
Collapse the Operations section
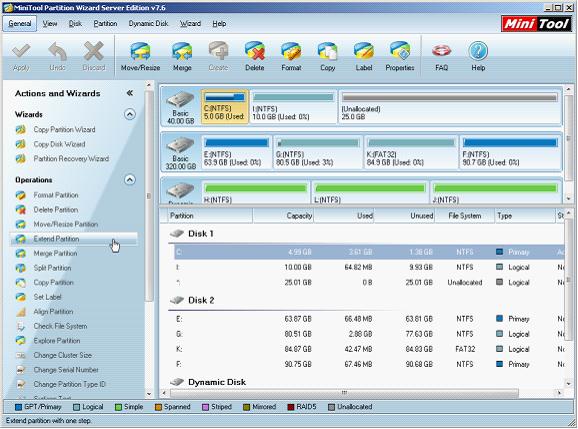pos(129,180)
